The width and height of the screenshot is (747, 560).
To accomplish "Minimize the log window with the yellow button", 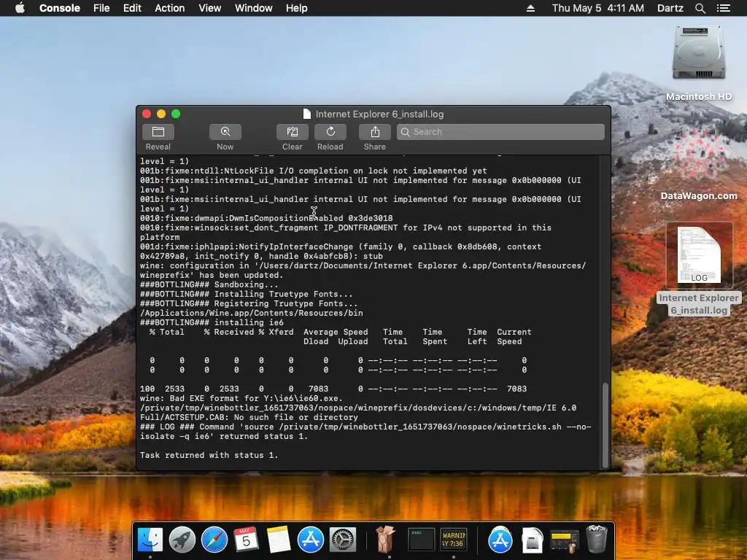I will (161, 114).
